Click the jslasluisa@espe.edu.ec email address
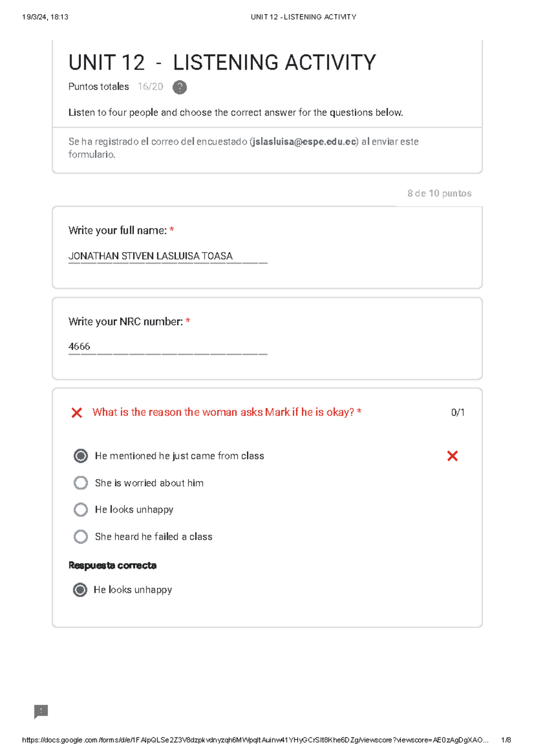This screenshot has height=756, width=534. pos(304,142)
